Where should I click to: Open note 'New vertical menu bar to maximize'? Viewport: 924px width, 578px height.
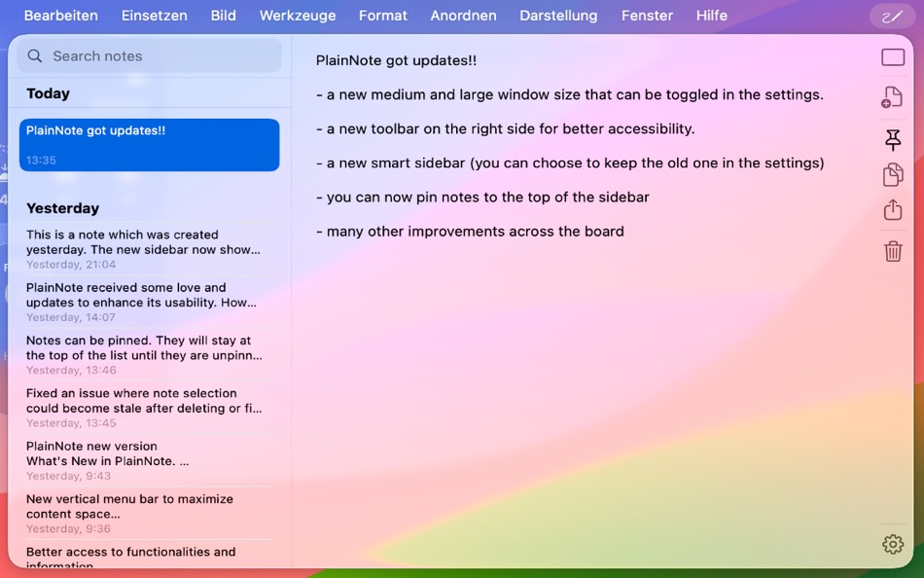pyautogui.click(x=149, y=514)
